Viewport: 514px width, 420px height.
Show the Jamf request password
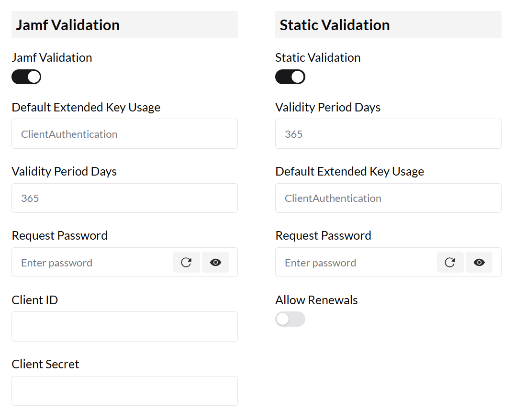click(x=215, y=262)
